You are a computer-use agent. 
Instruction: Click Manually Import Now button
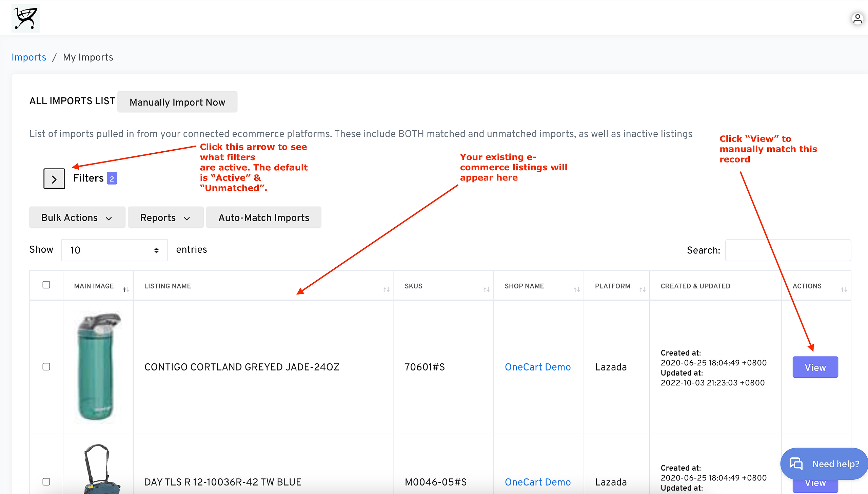pyautogui.click(x=177, y=102)
